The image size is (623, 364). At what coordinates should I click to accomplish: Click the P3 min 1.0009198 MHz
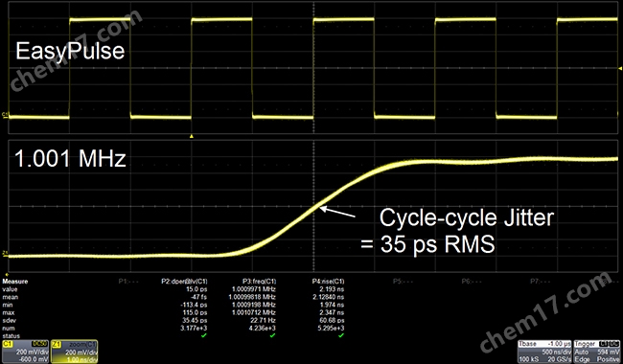point(253,305)
